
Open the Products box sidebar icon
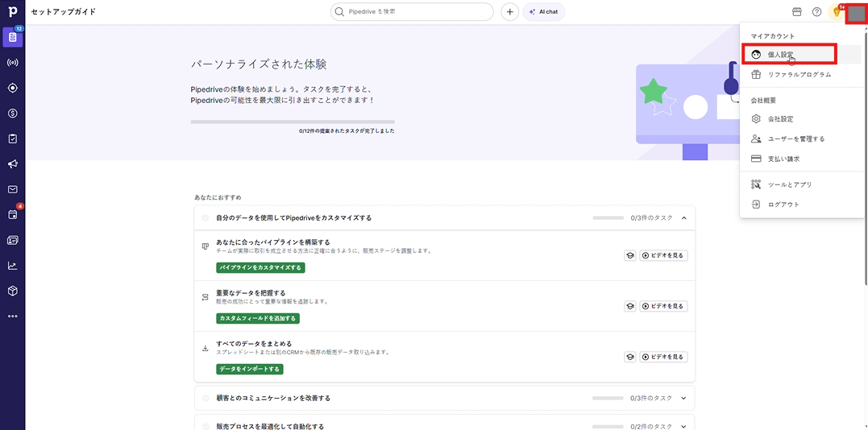pyautogui.click(x=12, y=291)
